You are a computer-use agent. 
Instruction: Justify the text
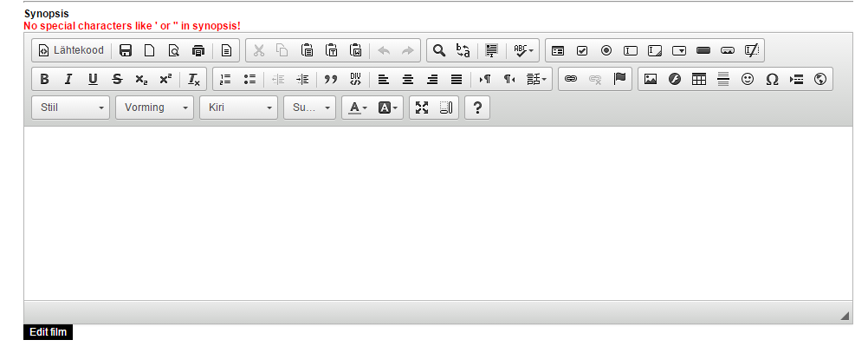457,79
